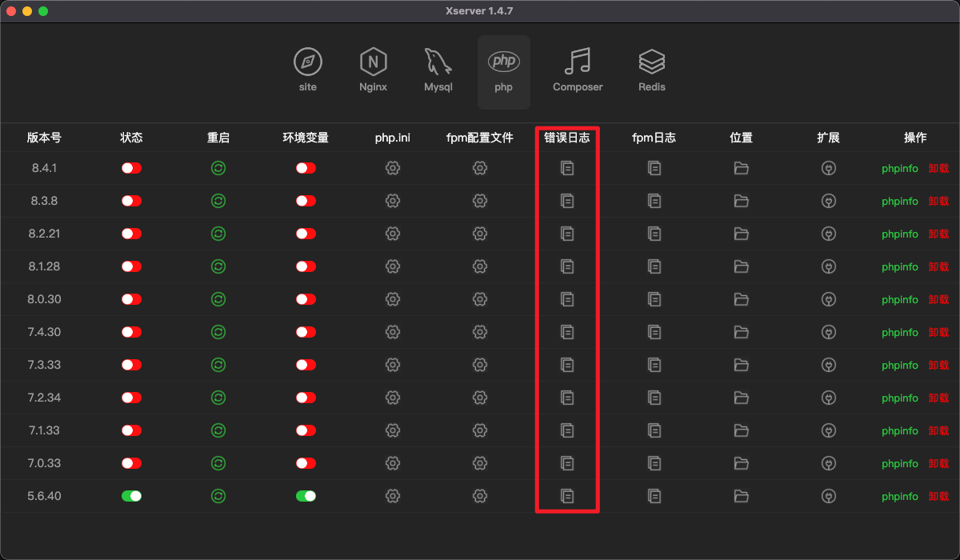Open fpm config file for PHP 5.6.40
This screenshot has width=960, height=560.
pos(480,496)
